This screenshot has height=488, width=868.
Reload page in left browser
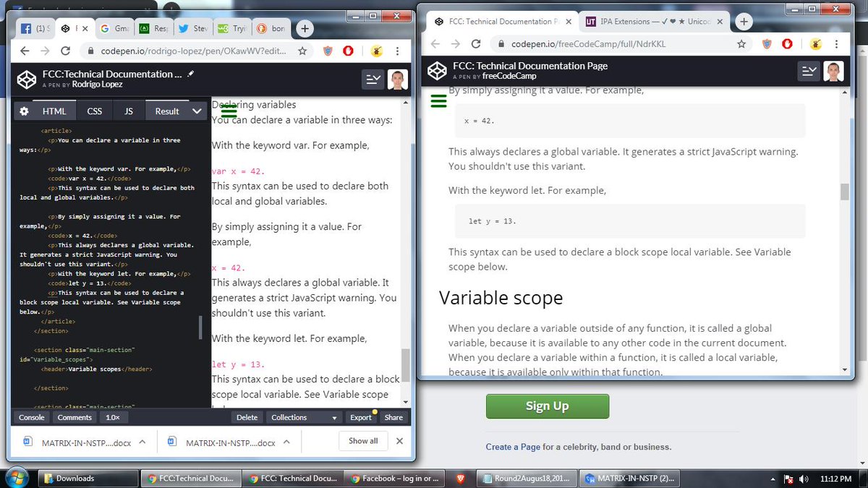[65, 51]
